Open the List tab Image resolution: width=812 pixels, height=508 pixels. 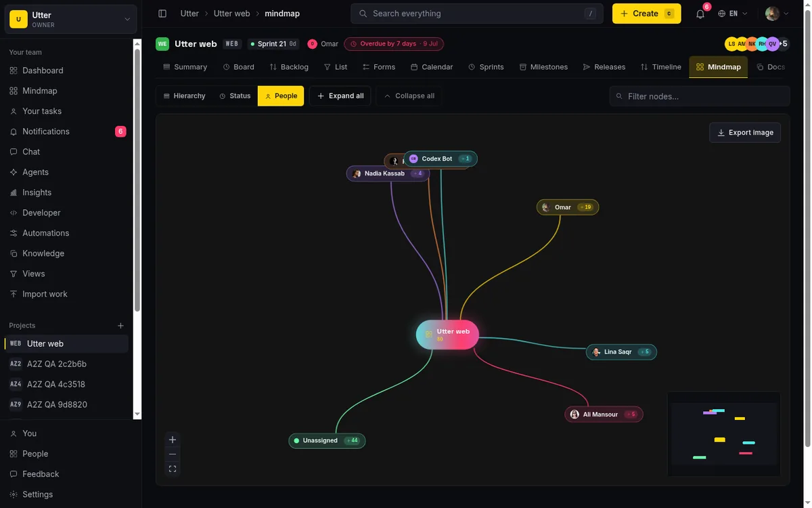point(335,67)
